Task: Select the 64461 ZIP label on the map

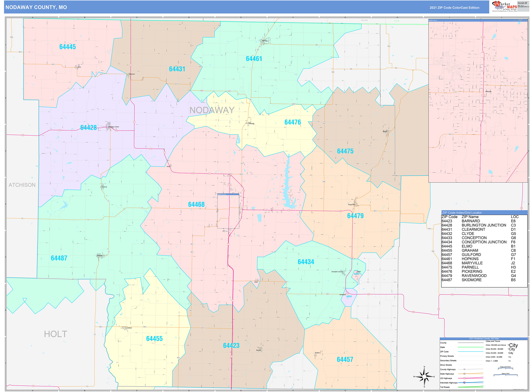Action: [x=254, y=59]
